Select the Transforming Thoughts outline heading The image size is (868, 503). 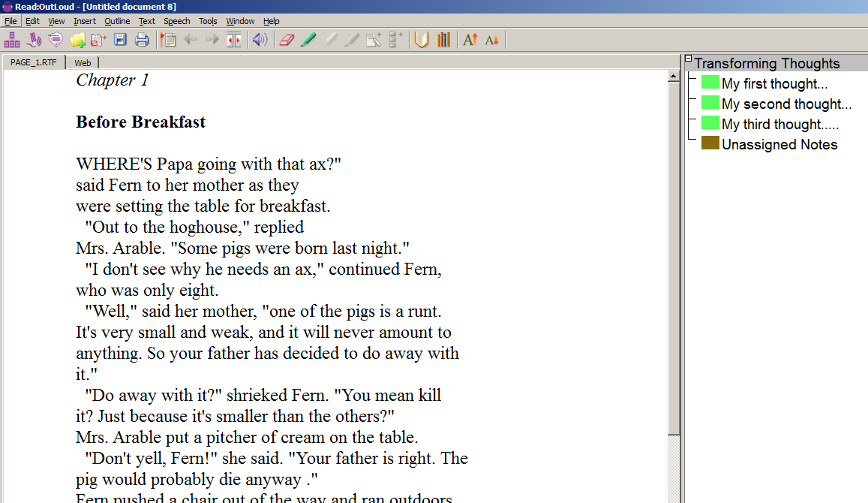point(767,63)
